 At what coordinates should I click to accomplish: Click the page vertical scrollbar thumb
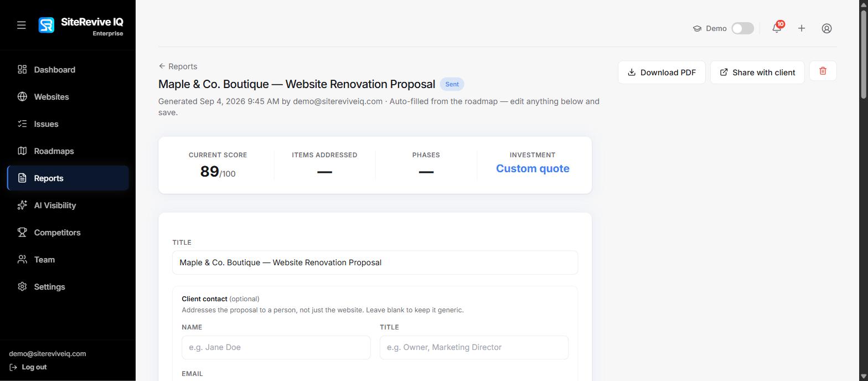click(863, 54)
